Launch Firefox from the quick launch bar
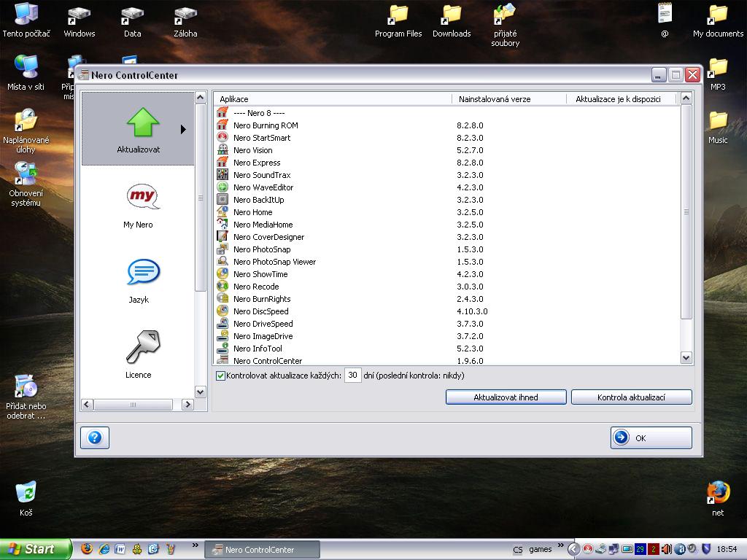The width and height of the screenshot is (747, 560). click(x=87, y=549)
